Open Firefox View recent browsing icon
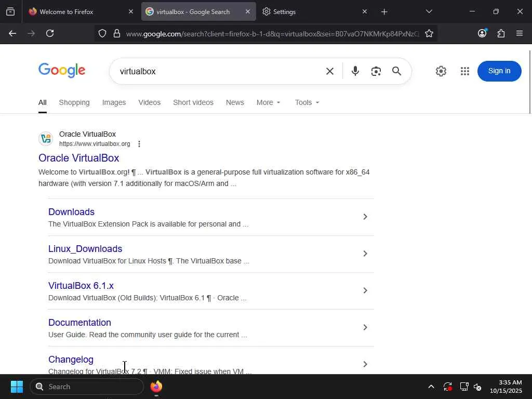The height and width of the screenshot is (399, 532). tap(10, 12)
